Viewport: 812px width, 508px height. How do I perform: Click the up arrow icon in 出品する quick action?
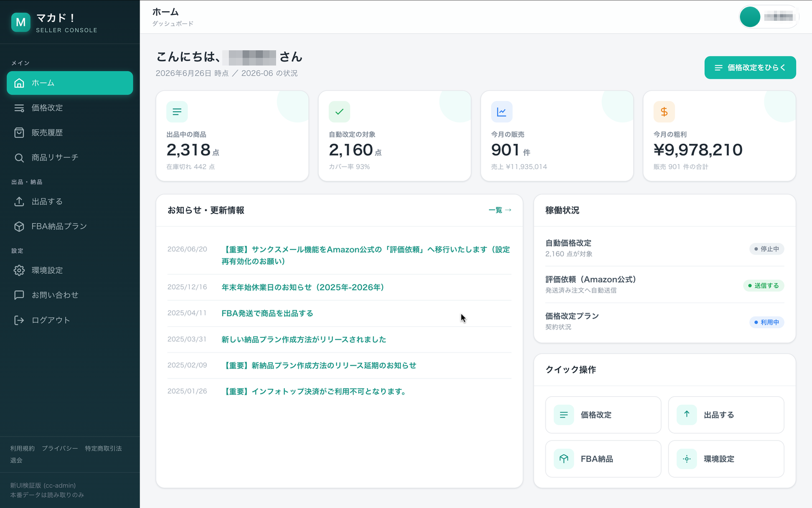coord(687,415)
